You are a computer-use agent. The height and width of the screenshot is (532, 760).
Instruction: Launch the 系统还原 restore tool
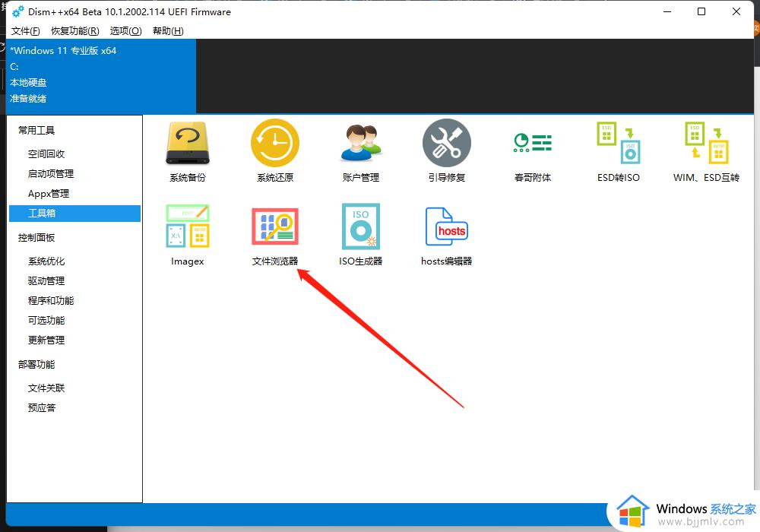point(275,143)
